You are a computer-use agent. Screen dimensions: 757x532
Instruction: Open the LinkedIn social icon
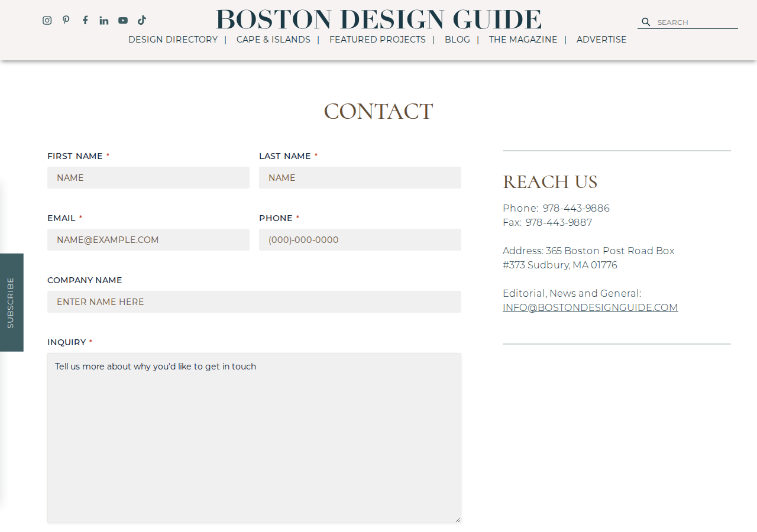coord(104,20)
